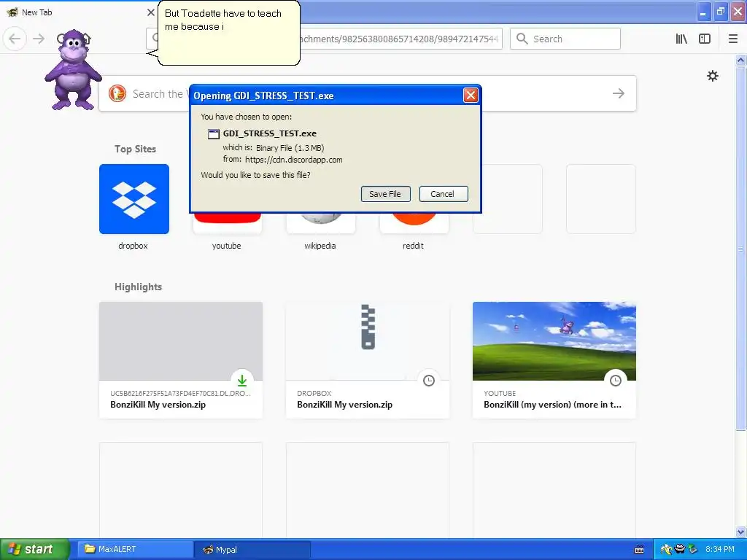The width and height of the screenshot is (747, 560).
Task: Click the banana icon in system tray
Action: pos(666,550)
